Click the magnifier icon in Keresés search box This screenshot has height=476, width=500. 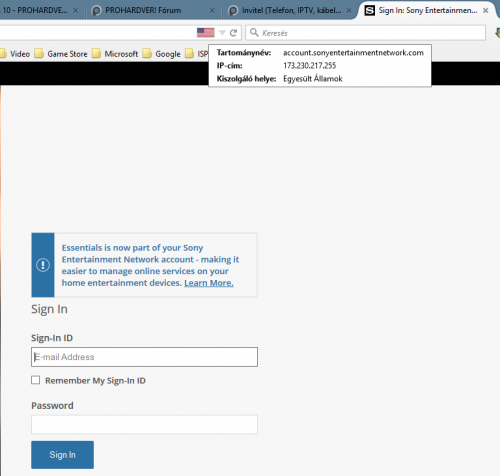254,32
